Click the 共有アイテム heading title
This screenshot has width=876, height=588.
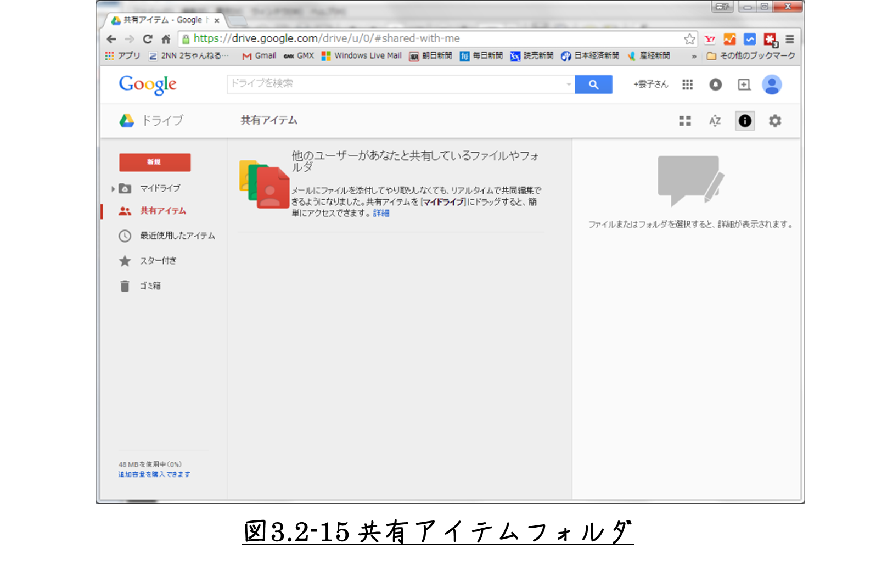tap(269, 120)
